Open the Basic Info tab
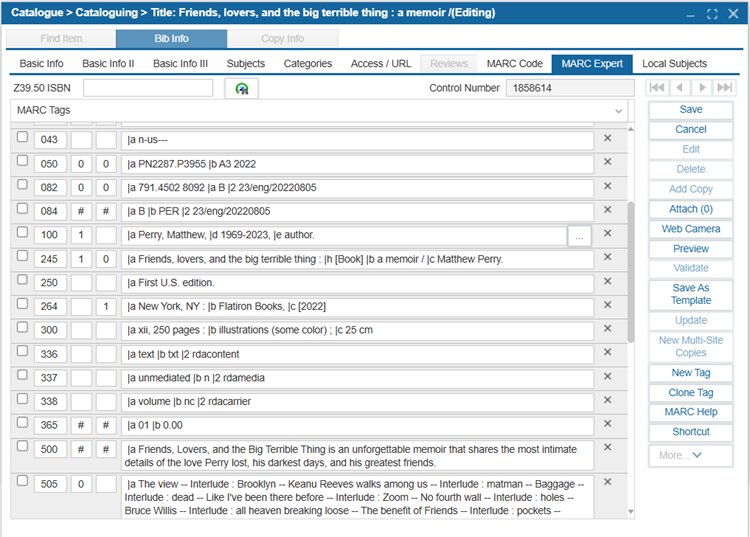750x537 pixels. point(41,64)
